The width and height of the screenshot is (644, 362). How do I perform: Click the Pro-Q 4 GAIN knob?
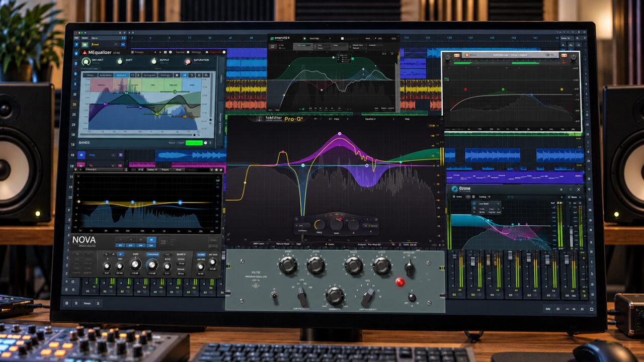coord(336,224)
